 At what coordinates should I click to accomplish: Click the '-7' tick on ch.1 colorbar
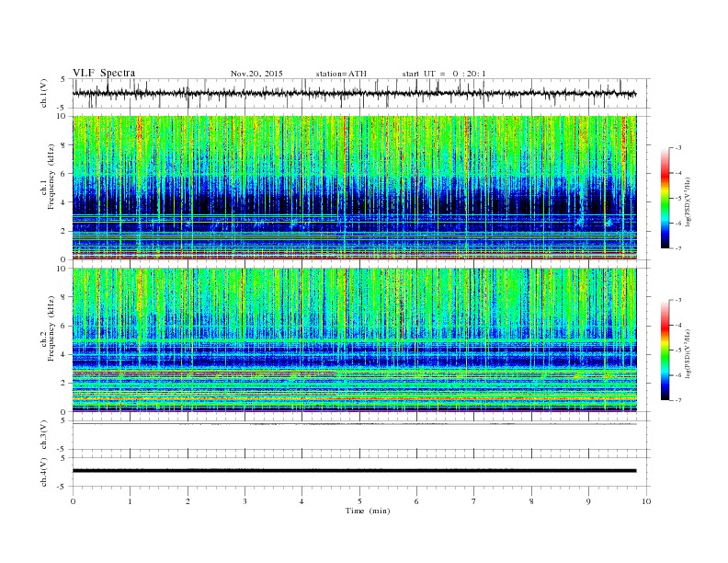coord(678,248)
